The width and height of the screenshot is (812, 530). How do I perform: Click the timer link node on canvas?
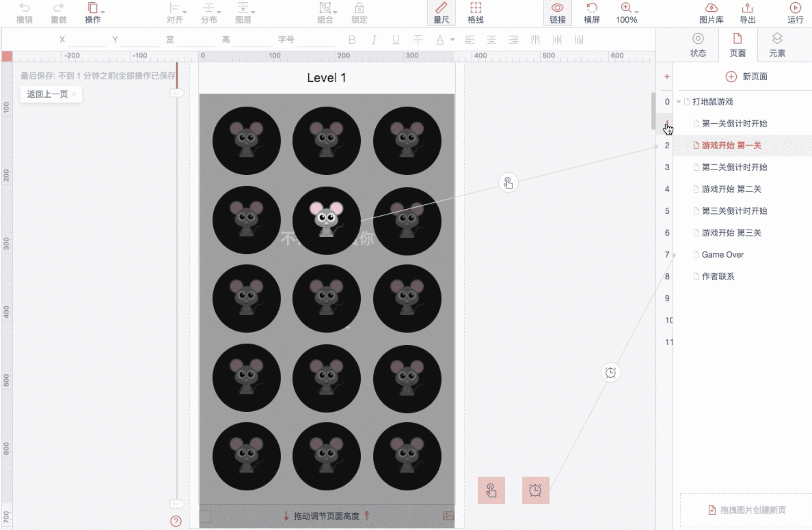(x=610, y=373)
